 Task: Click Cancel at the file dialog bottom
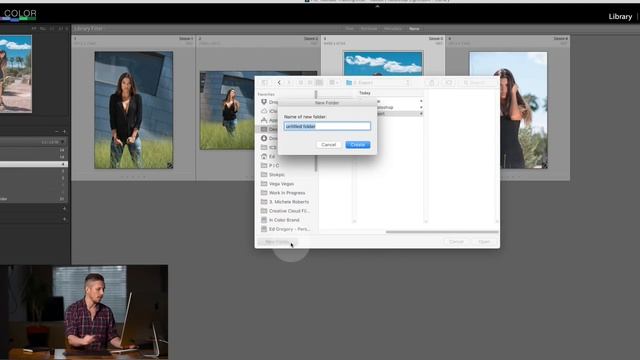(456, 242)
